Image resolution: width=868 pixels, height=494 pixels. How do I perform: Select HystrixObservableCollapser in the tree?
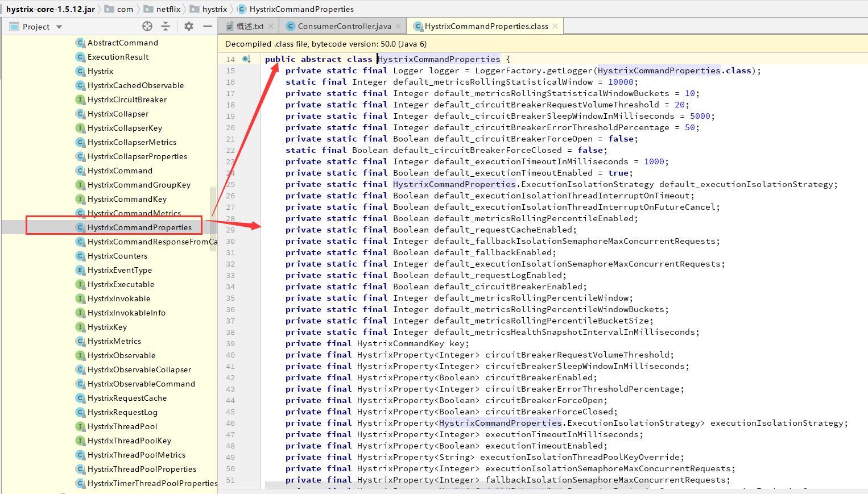pos(139,370)
